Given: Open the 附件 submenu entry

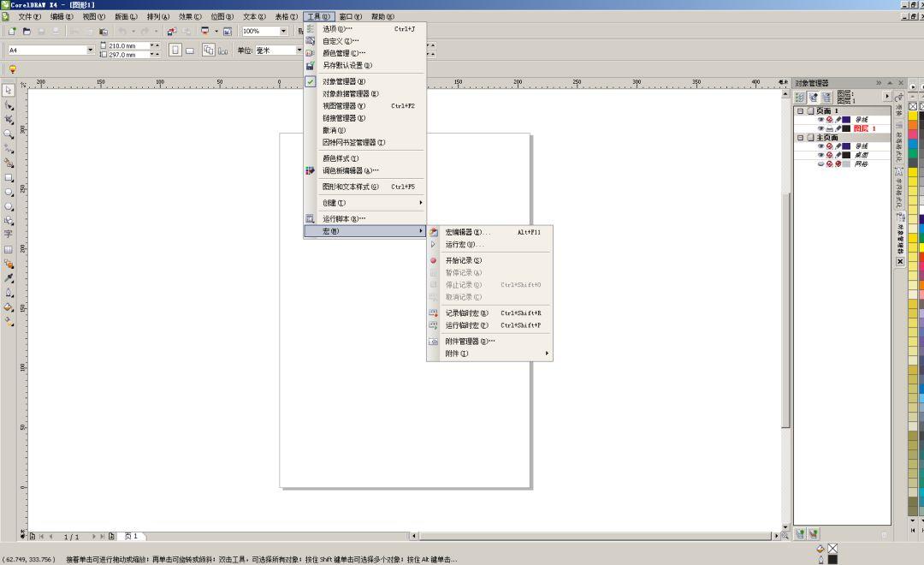Looking at the screenshot, I should [457, 354].
